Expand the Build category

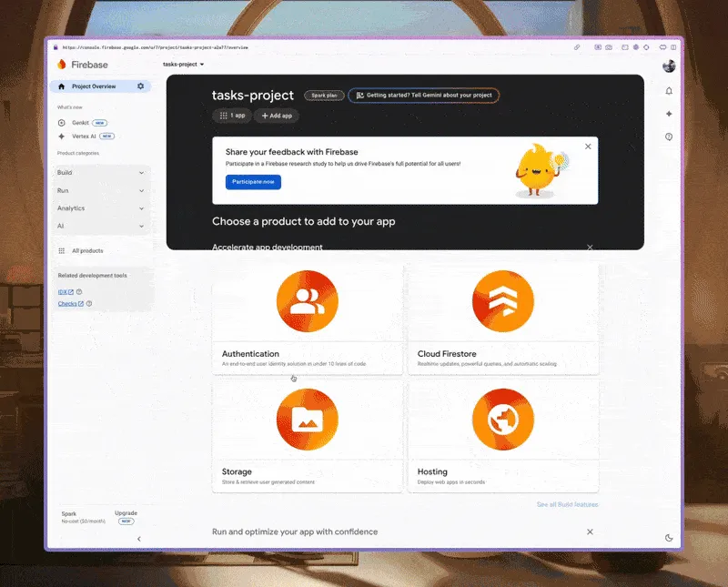pos(100,173)
